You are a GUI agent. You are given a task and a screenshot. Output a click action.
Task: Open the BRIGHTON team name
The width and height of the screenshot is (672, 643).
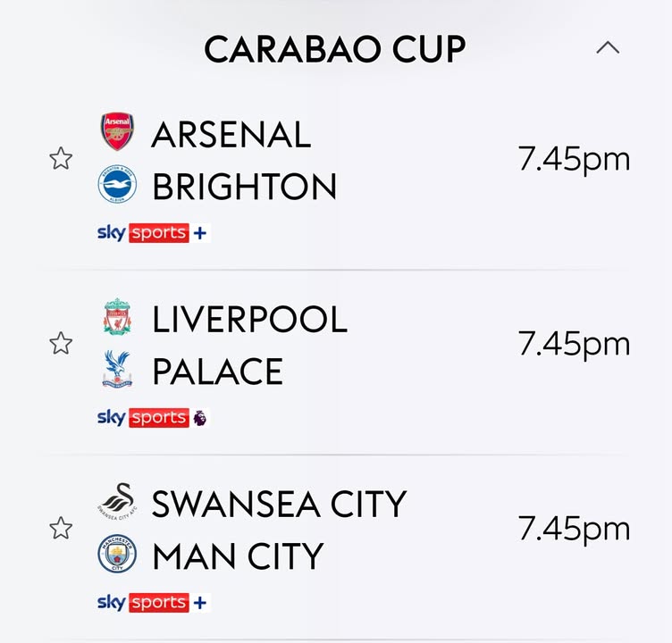245,188
